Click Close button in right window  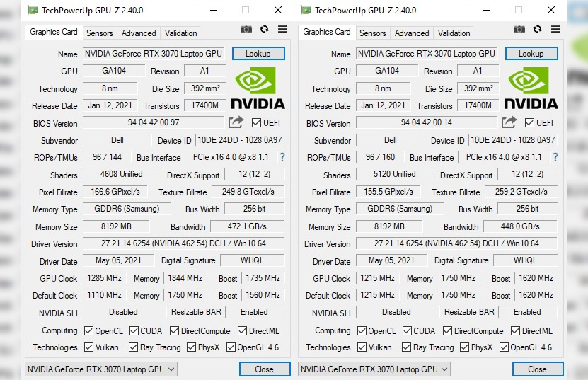coord(537,369)
